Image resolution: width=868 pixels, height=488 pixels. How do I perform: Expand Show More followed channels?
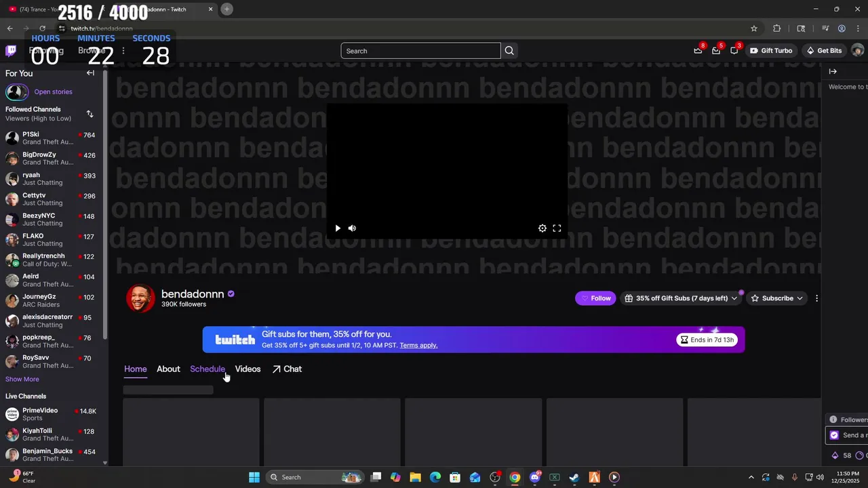22,379
